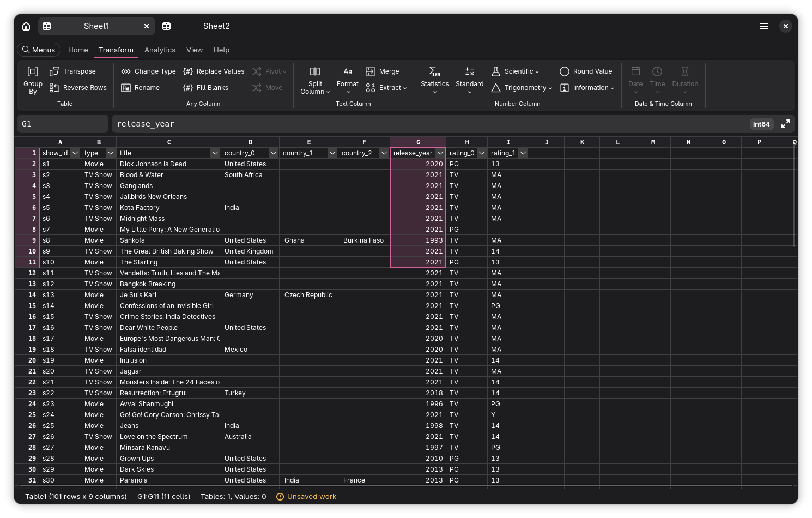Switch to the Analytics tab
Image resolution: width=812 pixels, height=518 pixels.
[x=160, y=50]
